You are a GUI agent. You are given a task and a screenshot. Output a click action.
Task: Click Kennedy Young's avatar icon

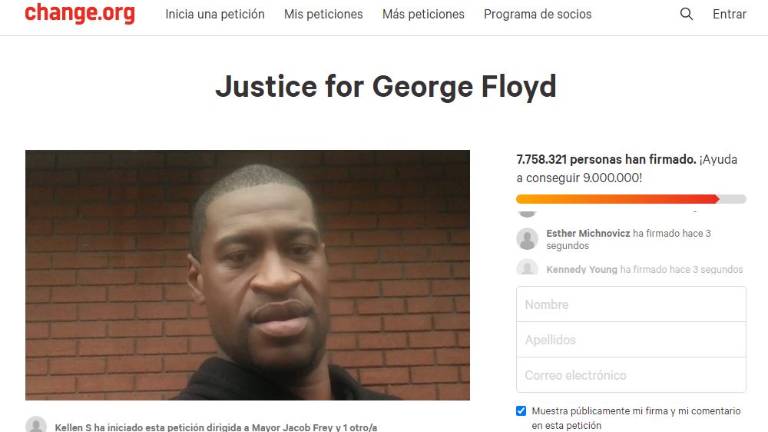tap(528, 268)
